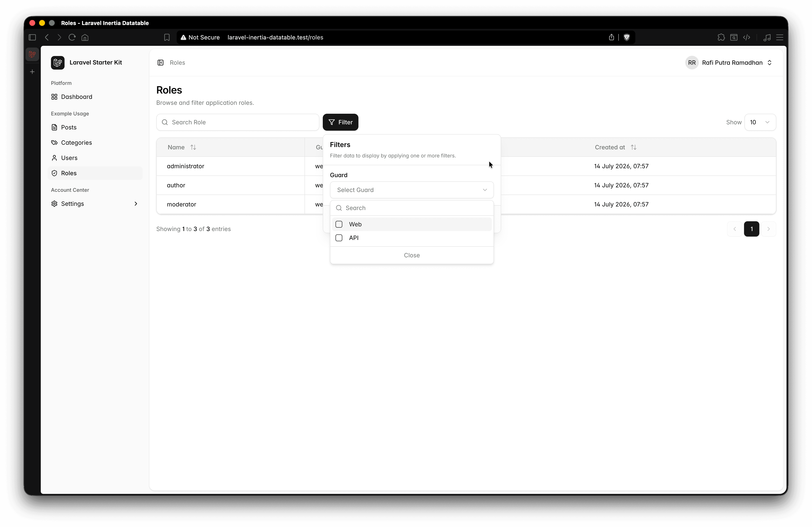Open the screenshot capture icon in the toolbar
This screenshot has width=812, height=527.
[x=734, y=38]
